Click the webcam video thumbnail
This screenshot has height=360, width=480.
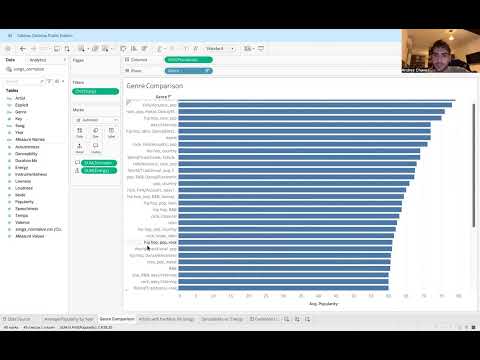tap(441, 51)
